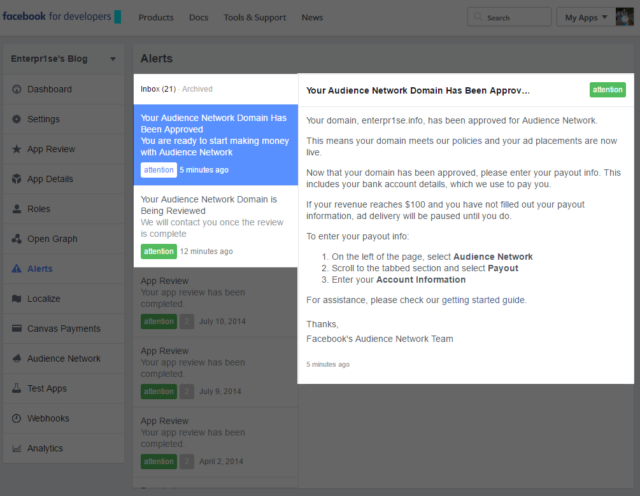Click the App Review star icon

click(17, 149)
